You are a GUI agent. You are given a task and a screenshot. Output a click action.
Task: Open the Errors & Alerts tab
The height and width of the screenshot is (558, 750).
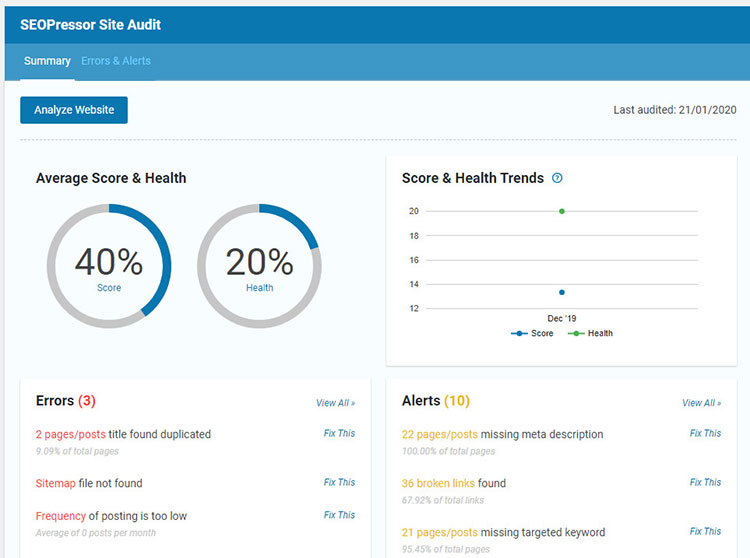point(116,61)
